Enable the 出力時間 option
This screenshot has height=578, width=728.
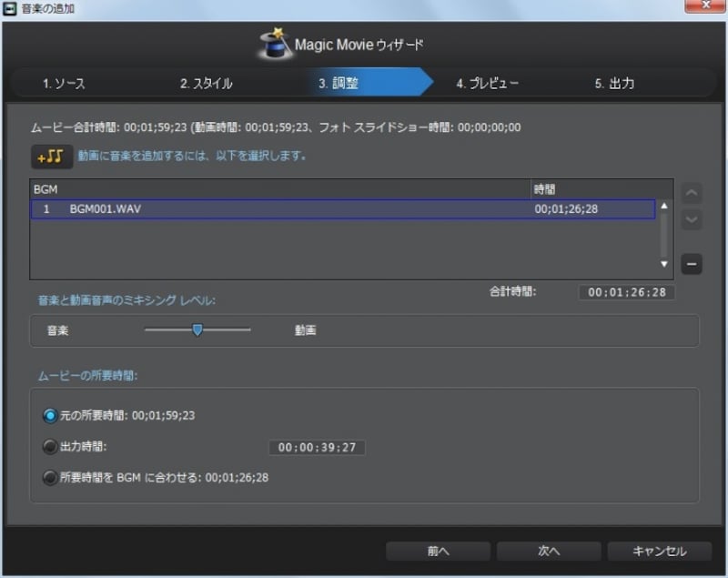(x=49, y=447)
